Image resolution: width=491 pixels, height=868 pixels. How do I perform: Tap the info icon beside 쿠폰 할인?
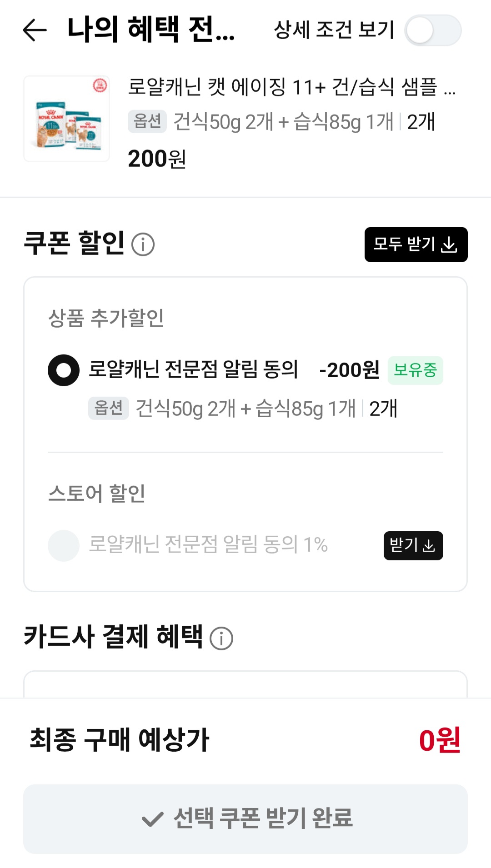(143, 244)
